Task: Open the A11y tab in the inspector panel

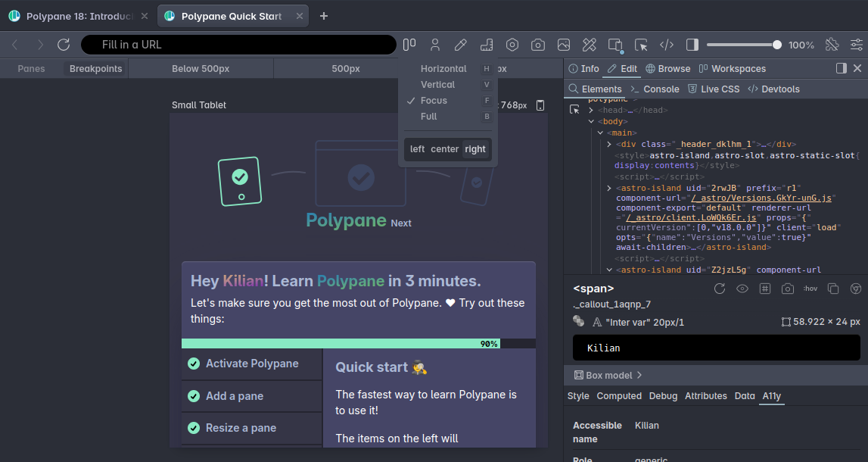Action: [771, 395]
